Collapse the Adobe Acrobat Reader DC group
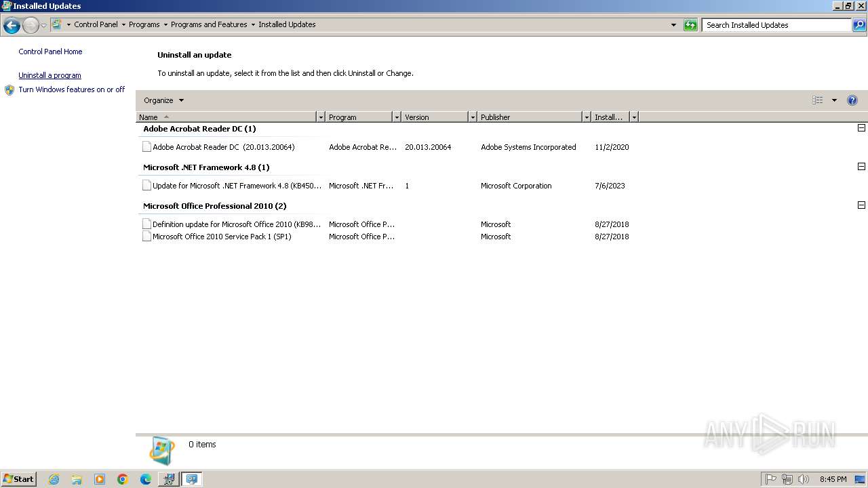868x488 pixels. (x=861, y=128)
